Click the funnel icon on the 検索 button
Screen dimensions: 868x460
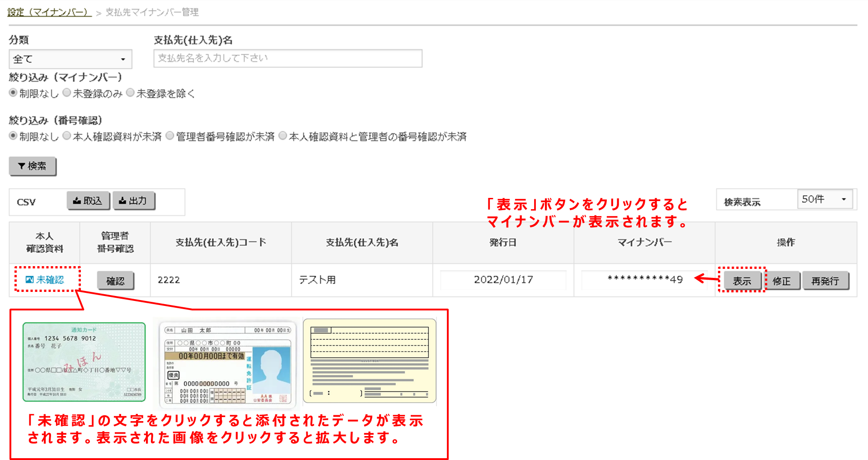22,166
